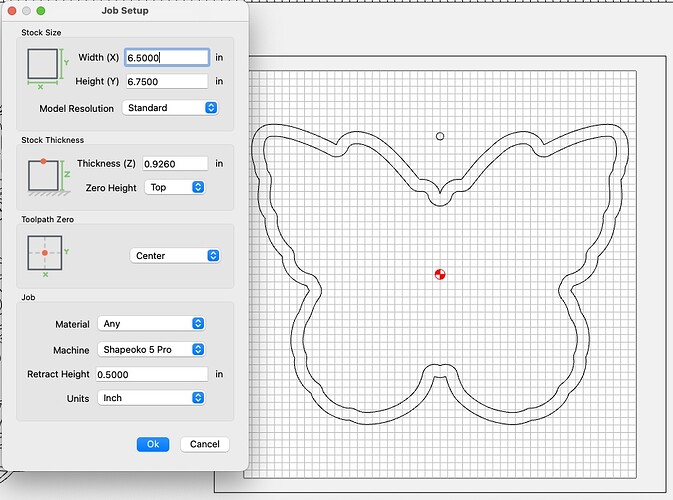Open the Zero Height dropdown
The image size is (673, 500).
(175, 187)
